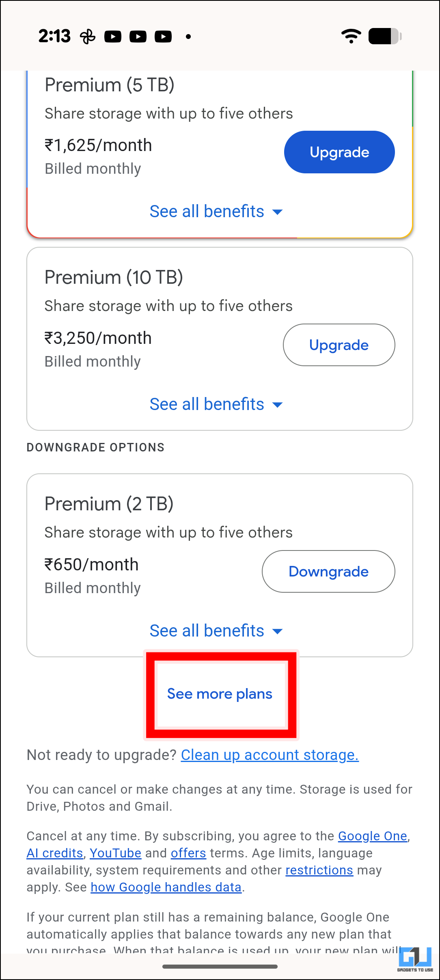
Task: Expand benefits for Premium 10 TB plan
Action: [216, 404]
